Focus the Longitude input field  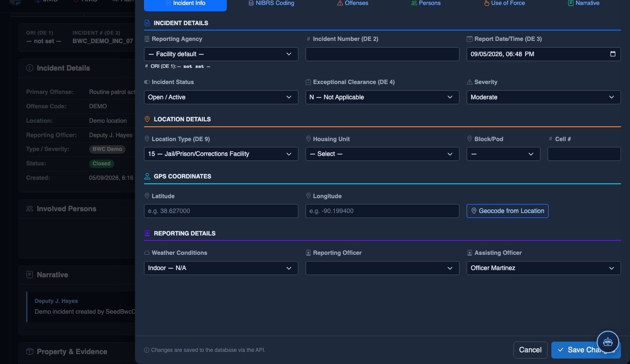click(x=382, y=211)
